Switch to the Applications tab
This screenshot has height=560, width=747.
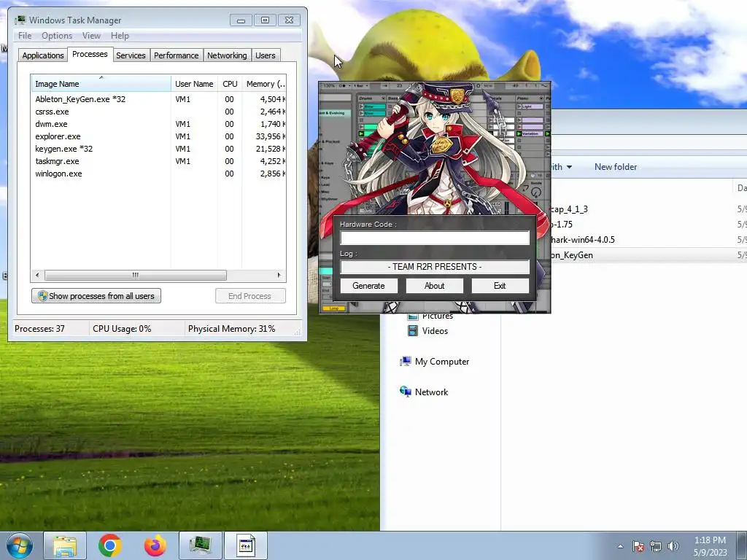[43, 55]
